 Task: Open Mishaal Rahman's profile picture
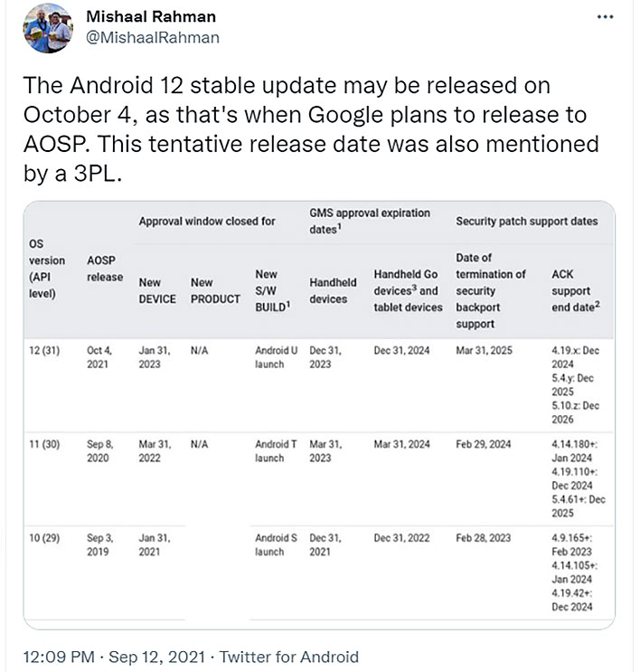[48, 28]
